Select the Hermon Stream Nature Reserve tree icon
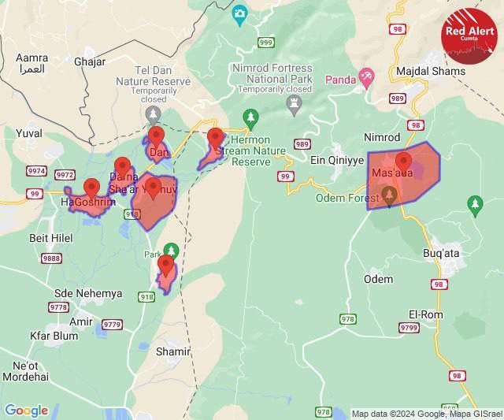 (250, 119)
